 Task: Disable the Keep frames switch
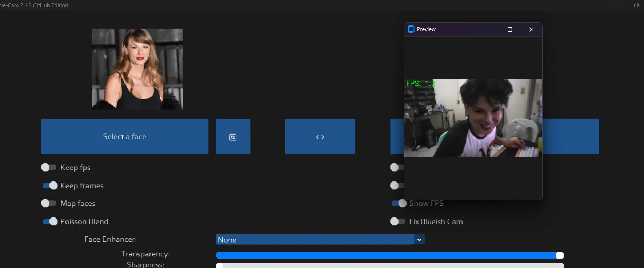point(50,185)
